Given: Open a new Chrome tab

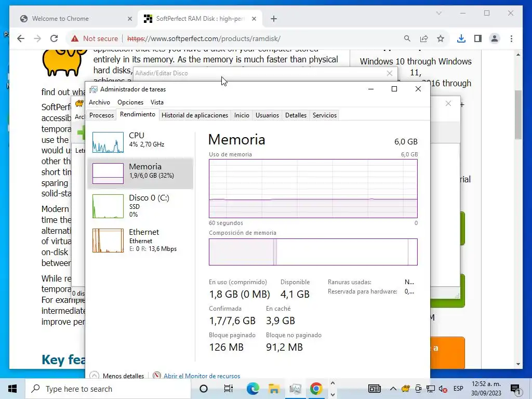Looking at the screenshot, I should point(274,19).
